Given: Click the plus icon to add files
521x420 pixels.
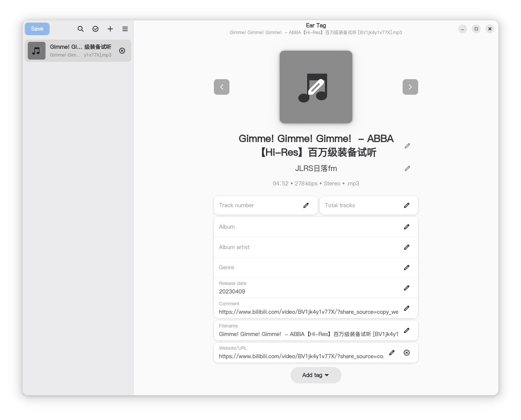Looking at the screenshot, I should 110,29.
